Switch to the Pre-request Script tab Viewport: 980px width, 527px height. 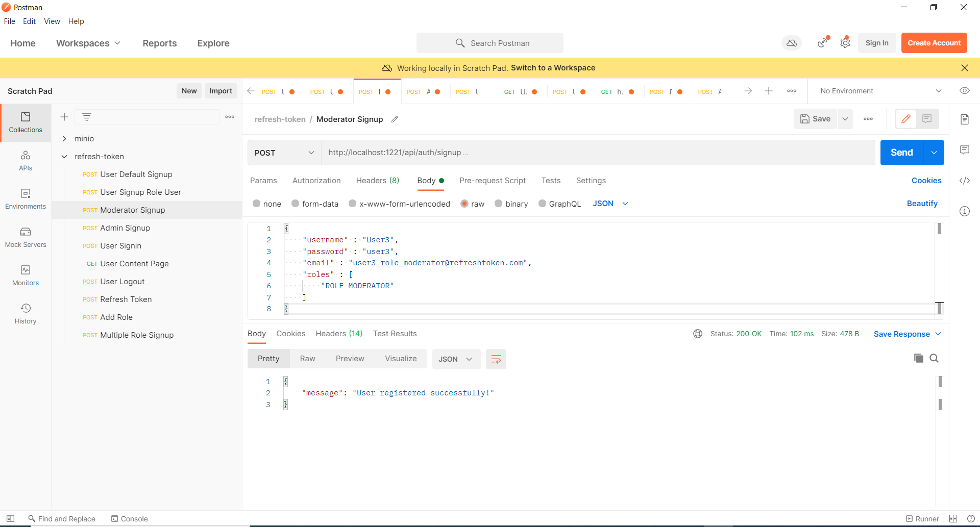point(493,181)
